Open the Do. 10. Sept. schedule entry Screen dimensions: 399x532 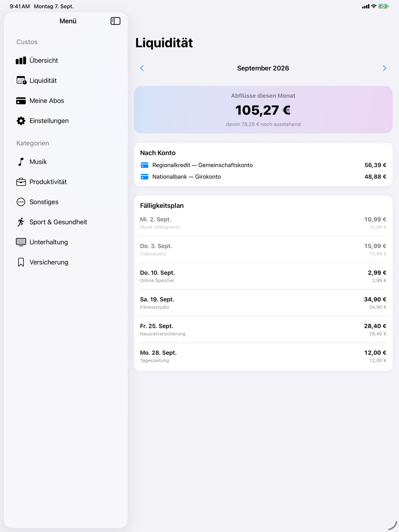click(x=263, y=276)
